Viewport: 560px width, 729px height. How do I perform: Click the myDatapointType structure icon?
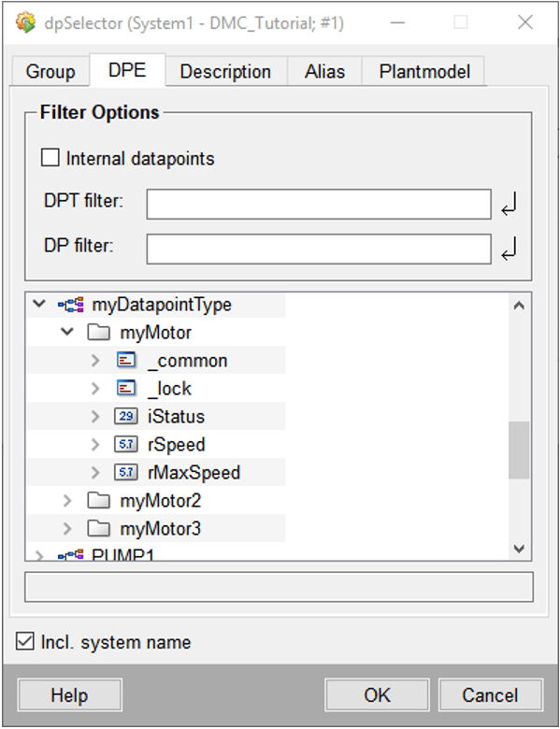71,305
